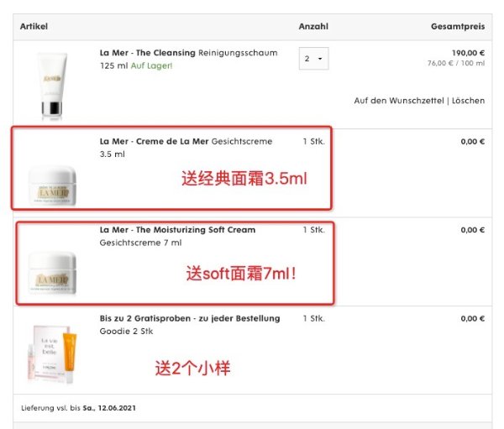Viewport: 504px width, 429px height.
Task: Open La Mer - The Cleansing product title
Action: 148,53
